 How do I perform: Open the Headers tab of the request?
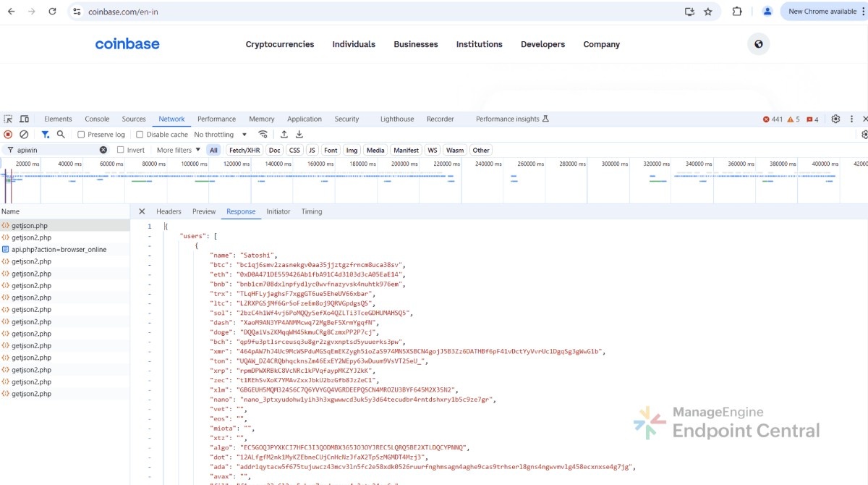(169, 211)
